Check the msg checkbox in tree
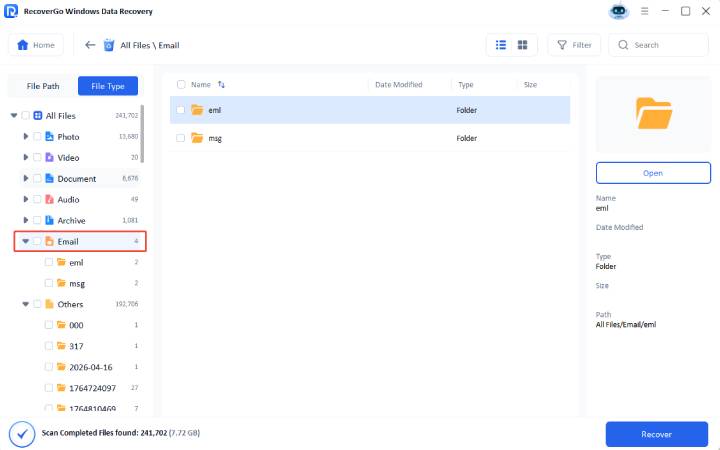 pyautogui.click(x=49, y=283)
